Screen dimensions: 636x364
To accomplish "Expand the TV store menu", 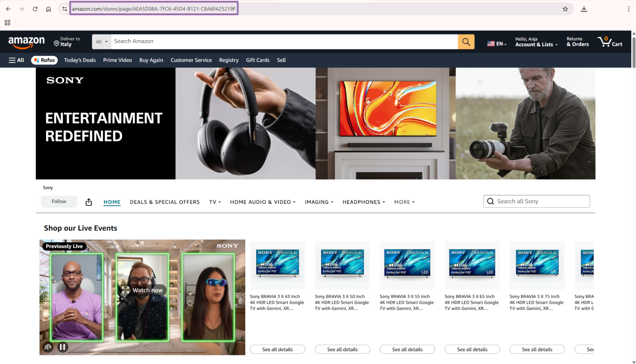I will coord(215,202).
